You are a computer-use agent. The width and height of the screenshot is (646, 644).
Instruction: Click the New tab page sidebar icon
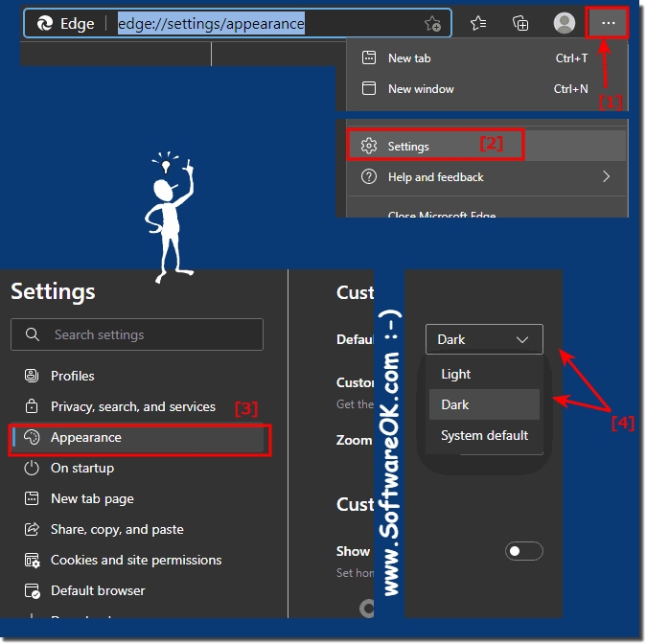point(32,498)
